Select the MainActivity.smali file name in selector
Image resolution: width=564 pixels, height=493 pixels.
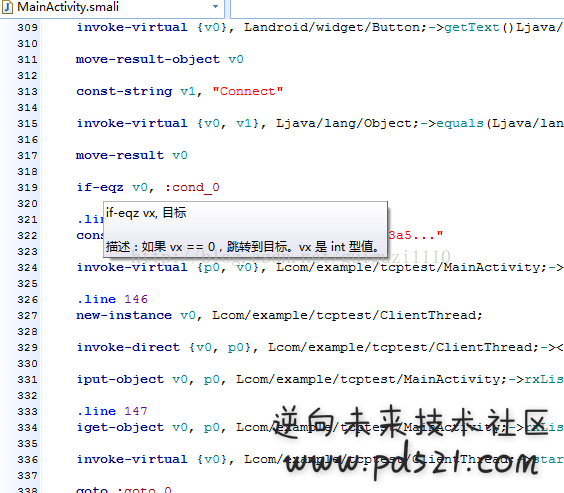[68, 7]
